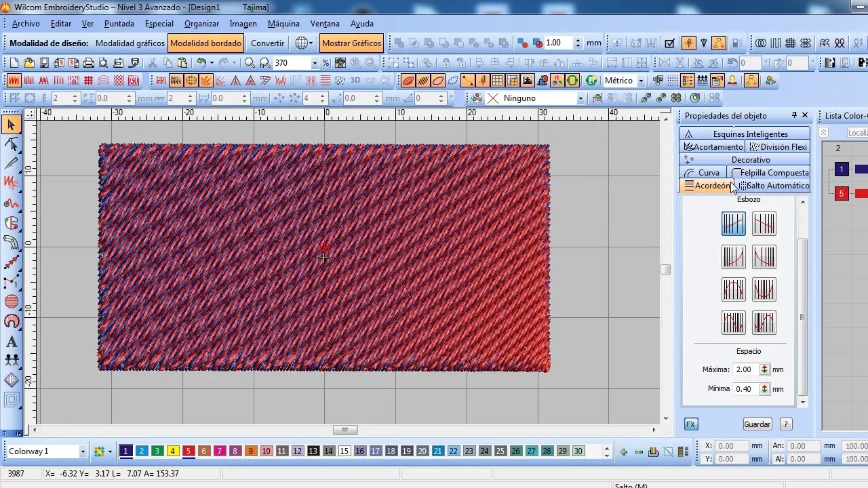The image size is (868, 488).
Task: Toggle the show grid icon
Action: tap(497, 81)
